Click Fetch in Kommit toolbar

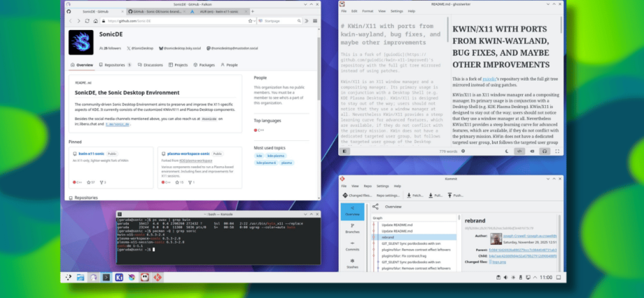pyautogui.click(x=415, y=196)
